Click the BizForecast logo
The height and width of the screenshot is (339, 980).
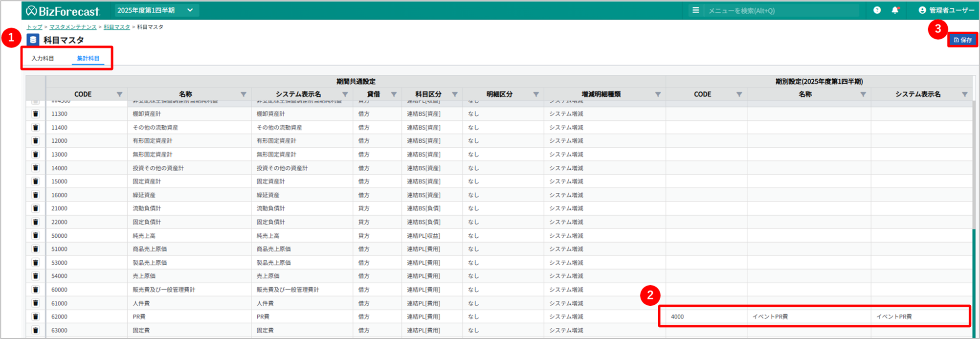click(x=63, y=11)
